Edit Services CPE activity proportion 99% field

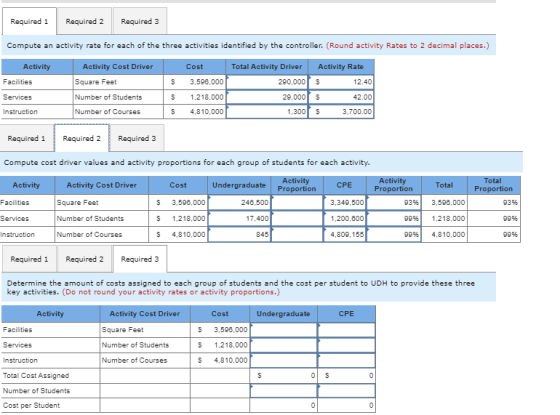pos(394,219)
